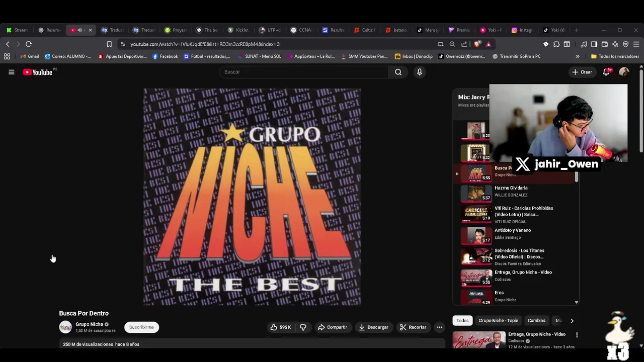Switch to the Stream tab
644x362 pixels.
pos(17,30)
